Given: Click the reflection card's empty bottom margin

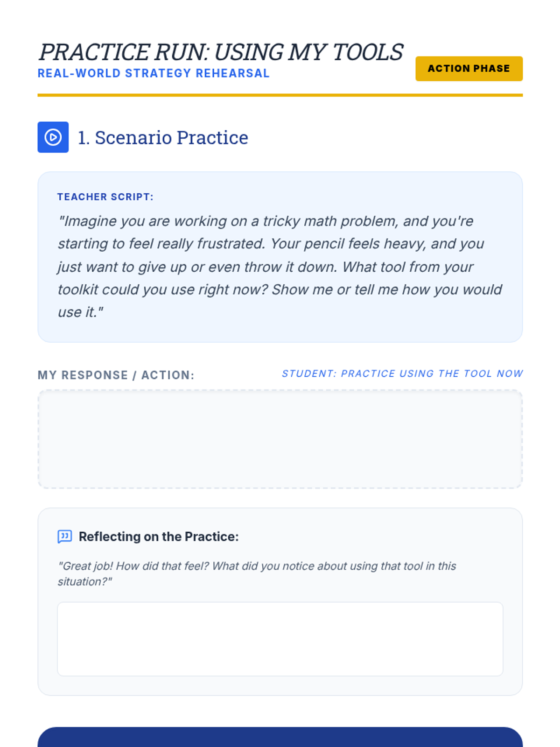Looking at the screenshot, I should (280, 686).
